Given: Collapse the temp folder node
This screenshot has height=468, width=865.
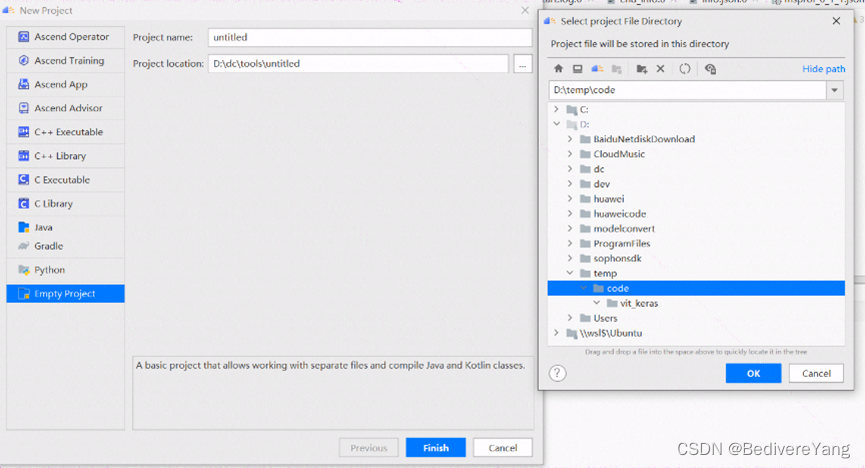Looking at the screenshot, I should coord(570,273).
